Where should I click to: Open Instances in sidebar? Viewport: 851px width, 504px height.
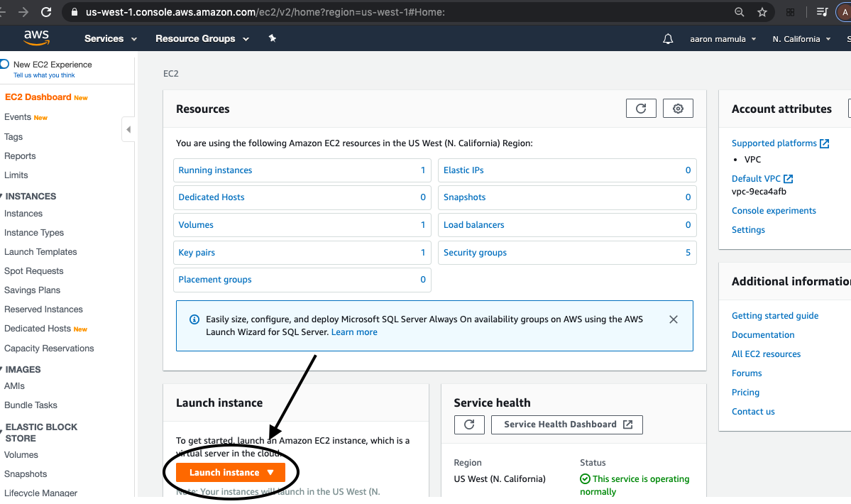pos(23,214)
